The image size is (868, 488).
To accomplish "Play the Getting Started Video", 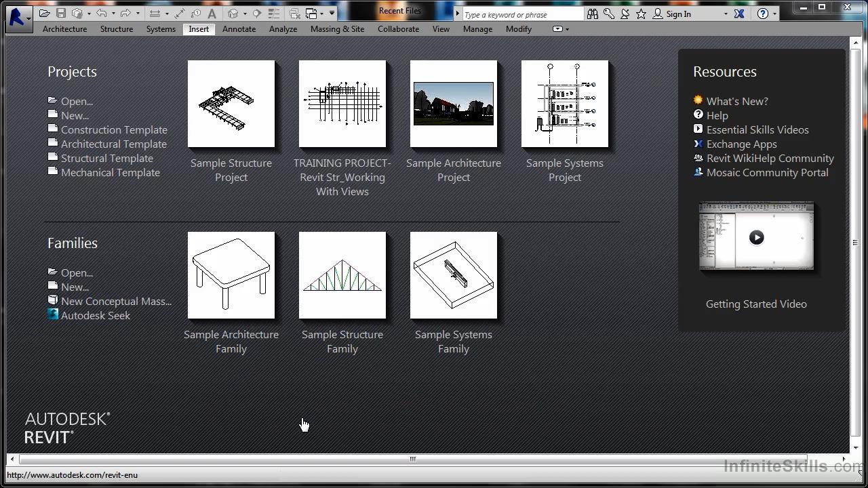I will 755,237.
